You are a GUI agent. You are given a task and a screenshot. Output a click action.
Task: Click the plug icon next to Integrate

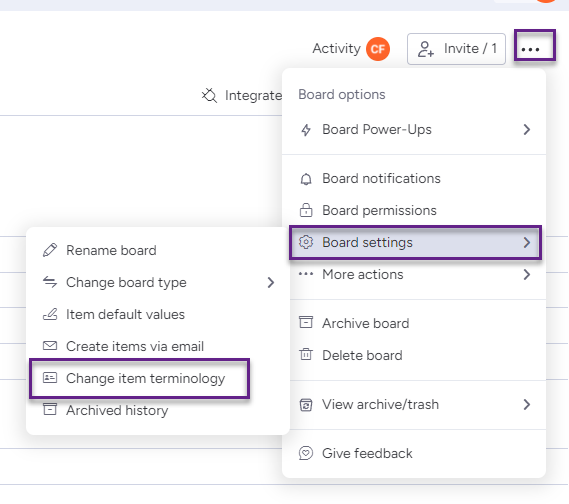tap(209, 96)
